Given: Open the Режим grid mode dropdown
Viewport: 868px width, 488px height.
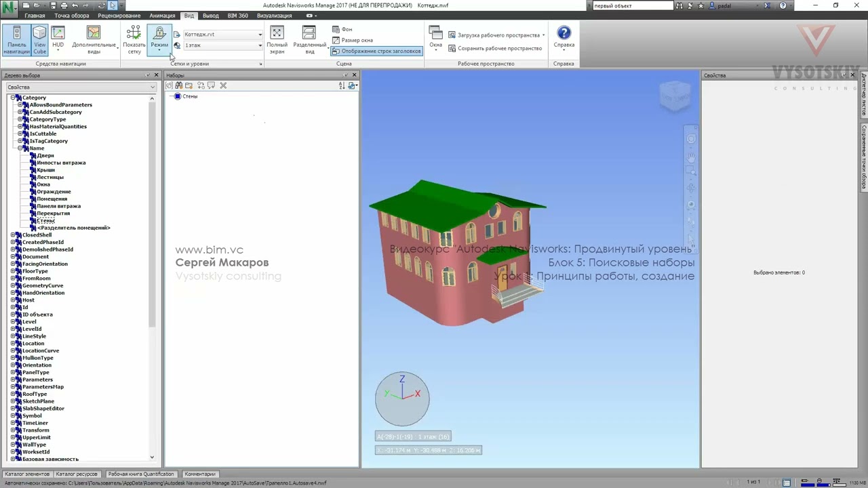Looking at the screenshot, I should coord(159,40).
